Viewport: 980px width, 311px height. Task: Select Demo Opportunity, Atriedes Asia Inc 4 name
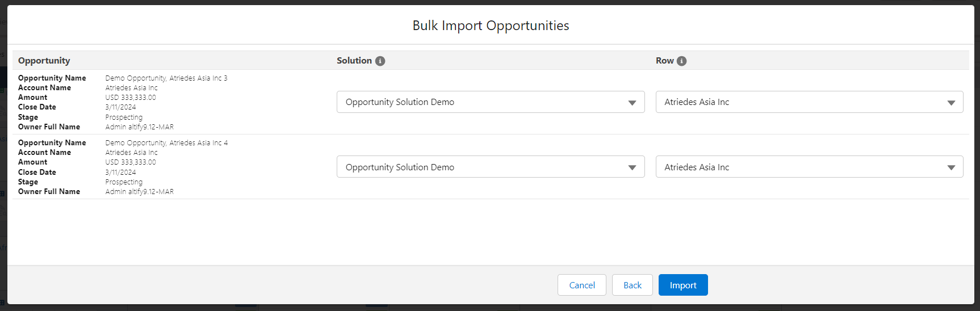pyautogui.click(x=166, y=143)
